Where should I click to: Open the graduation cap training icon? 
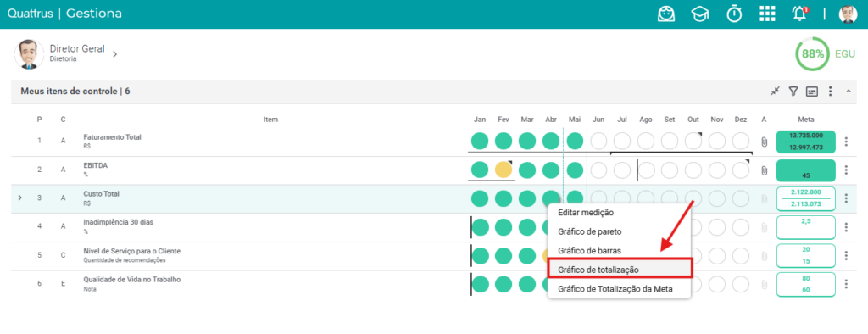(x=699, y=14)
